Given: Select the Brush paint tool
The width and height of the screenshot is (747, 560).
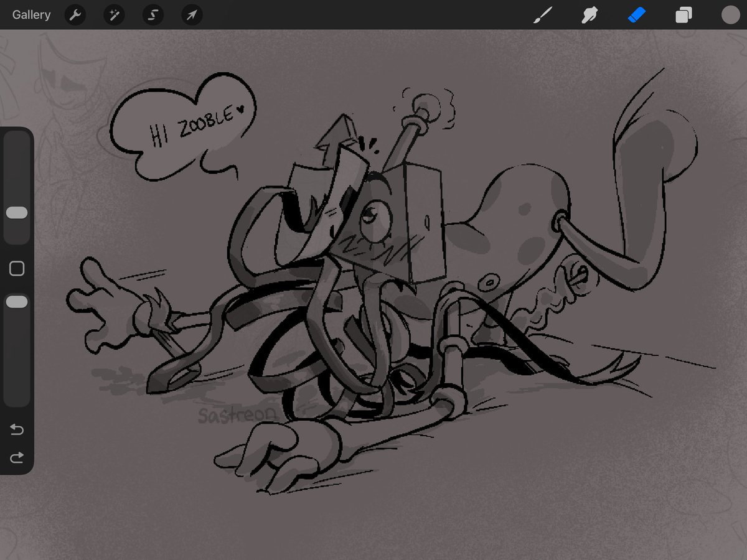Looking at the screenshot, I should coord(543,15).
